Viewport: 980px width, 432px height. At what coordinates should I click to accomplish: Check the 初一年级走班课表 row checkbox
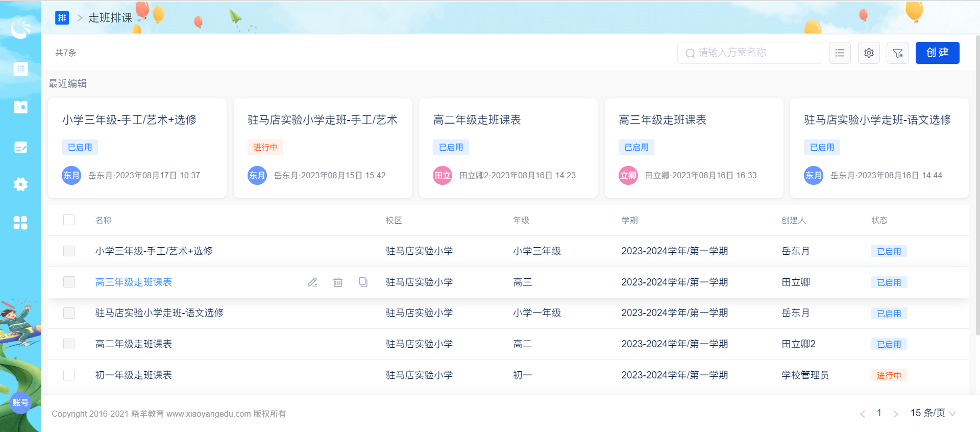click(x=69, y=375)
